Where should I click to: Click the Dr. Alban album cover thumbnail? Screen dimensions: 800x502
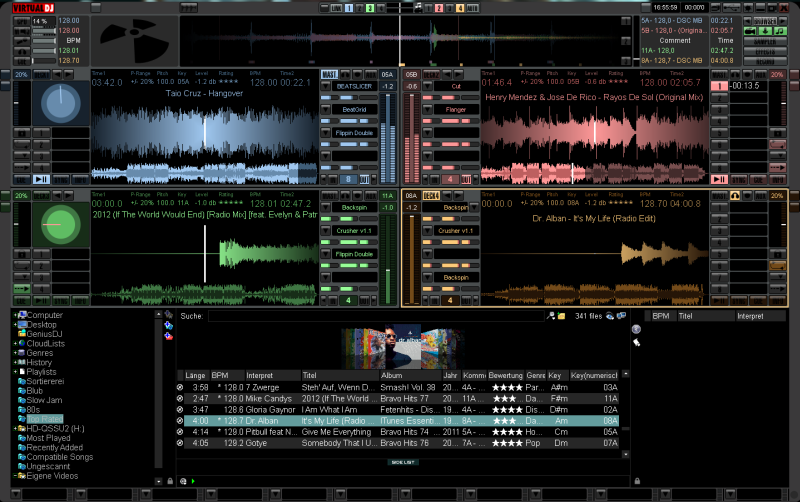(403, 346)
